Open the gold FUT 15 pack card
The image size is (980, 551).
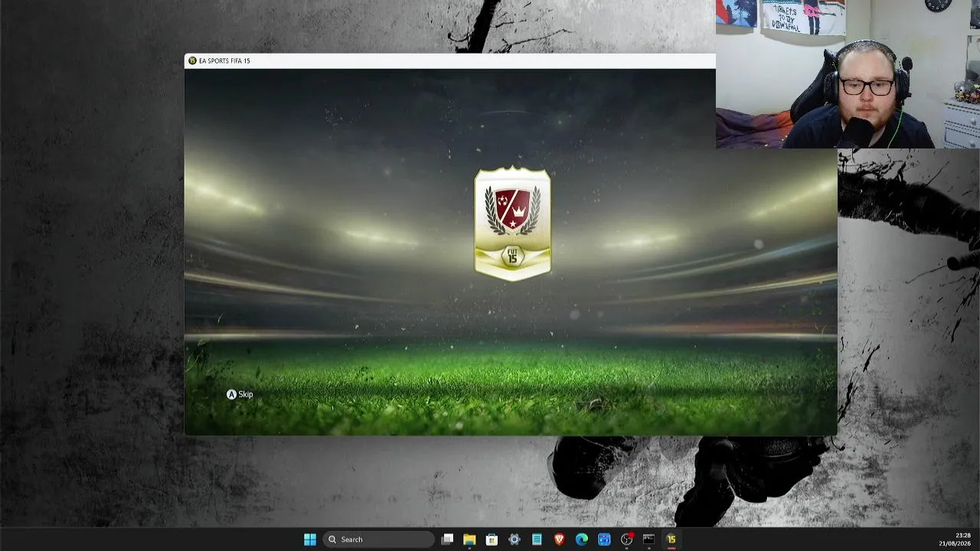(512, 223)
